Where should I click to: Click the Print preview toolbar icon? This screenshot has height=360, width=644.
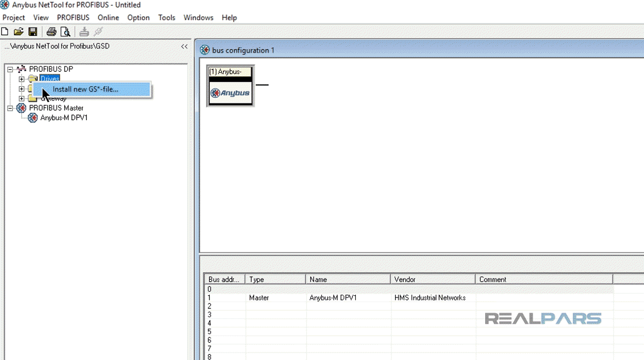click(x=65, y=32)
